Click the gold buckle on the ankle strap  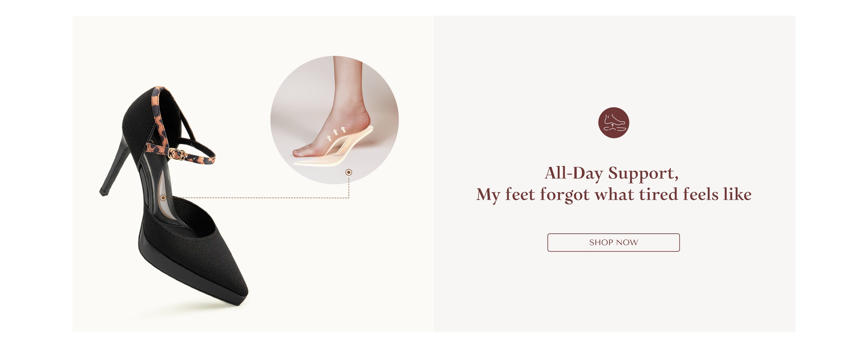pyautogui.click(x=177, y=154)
